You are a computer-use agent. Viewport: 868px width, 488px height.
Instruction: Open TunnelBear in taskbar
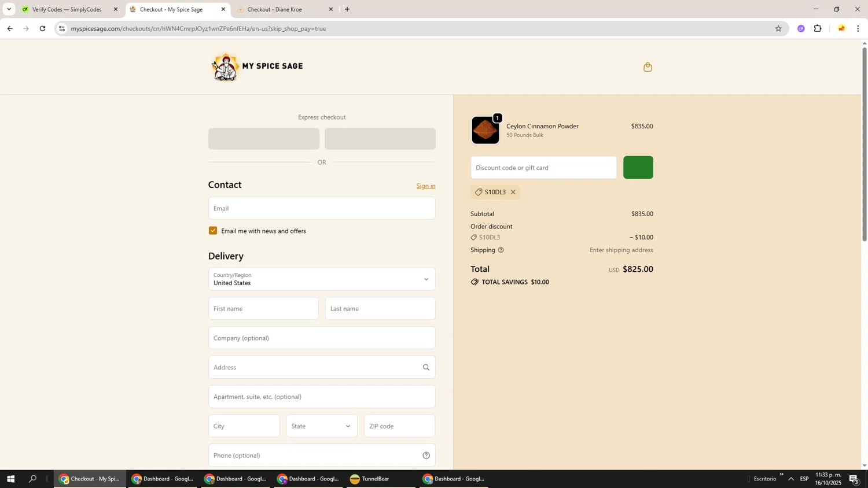[380, 479]
